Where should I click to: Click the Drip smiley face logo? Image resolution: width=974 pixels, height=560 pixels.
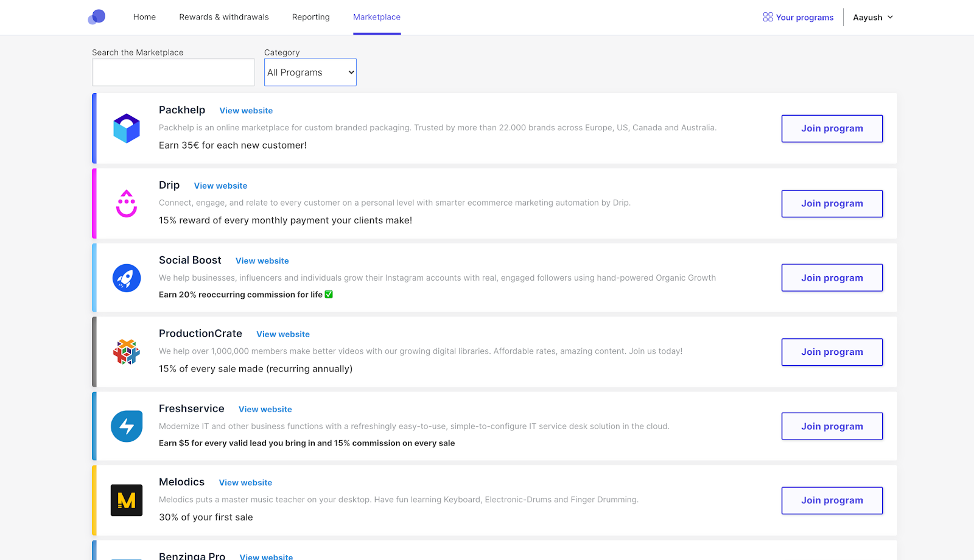pos(126,203)
